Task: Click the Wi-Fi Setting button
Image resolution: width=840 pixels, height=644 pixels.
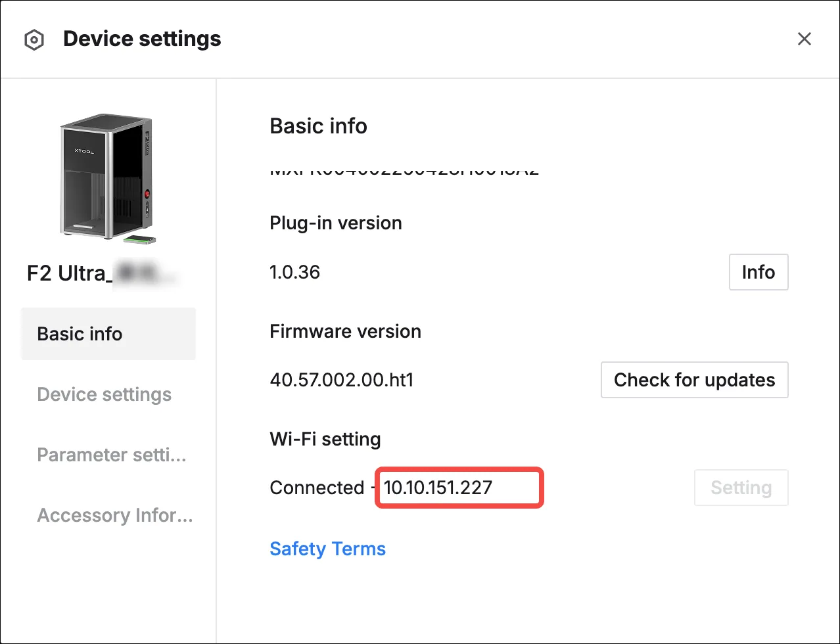Action: point(741,488)
